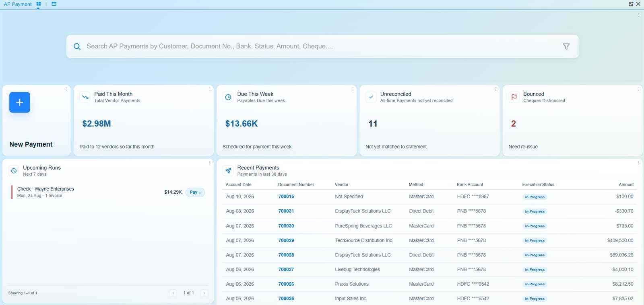Click the Bounced flag icon
The width and height of the screenshot is (644, 305).
click(514, 97)
